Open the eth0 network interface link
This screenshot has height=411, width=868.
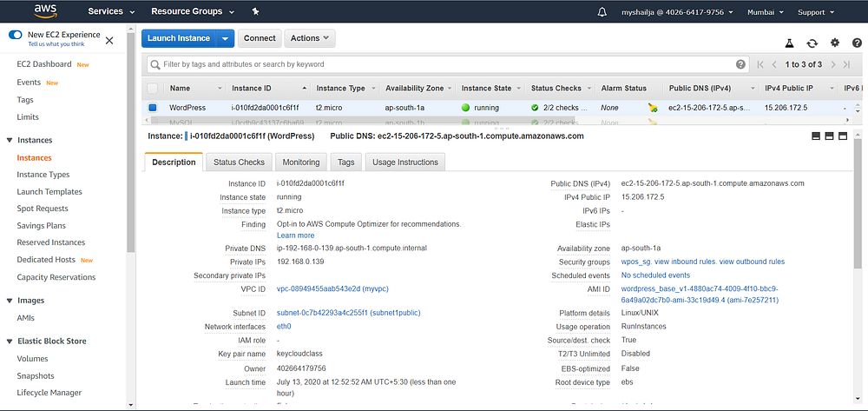point(284,326)
